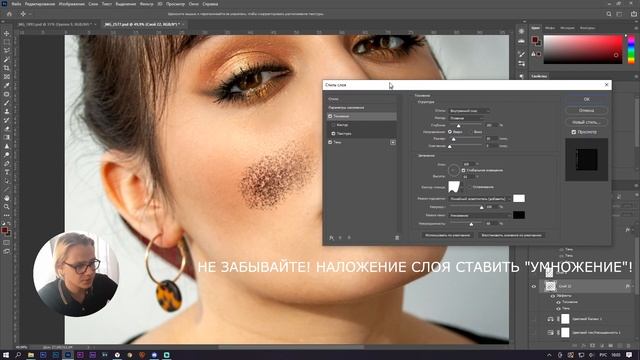Click the fx badge on layer Слой 11
The width and height of the screenshot is (640, 360).
pos(627,286)
